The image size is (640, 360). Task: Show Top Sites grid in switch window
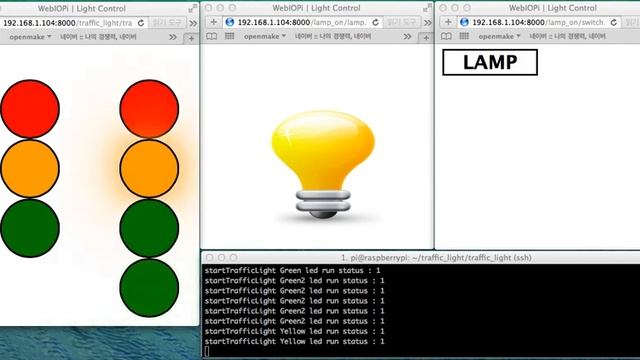464,36
